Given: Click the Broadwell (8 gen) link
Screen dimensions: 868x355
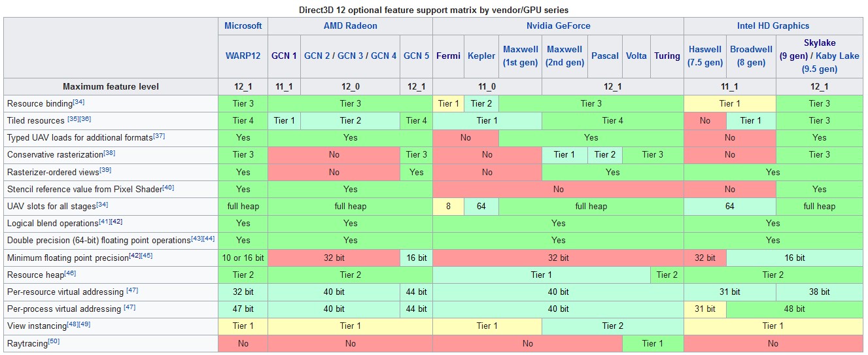Looking at the screenshot, I should tap(751, 56).
